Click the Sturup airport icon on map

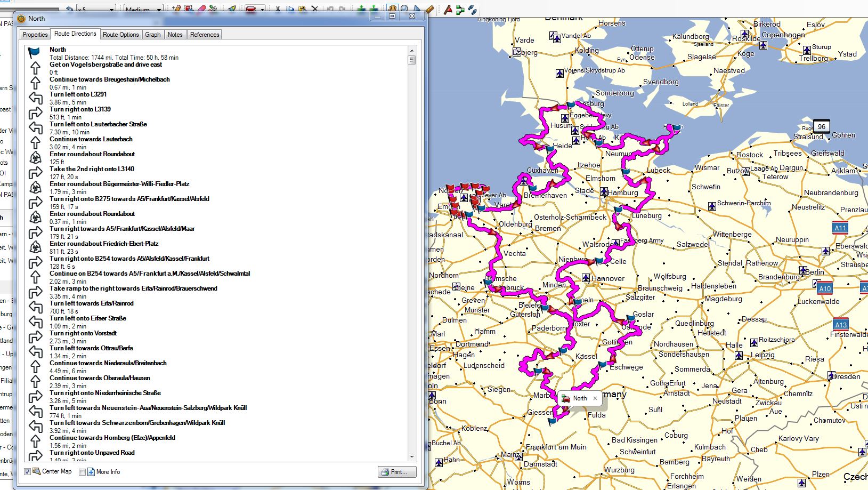tap(807, 50)
